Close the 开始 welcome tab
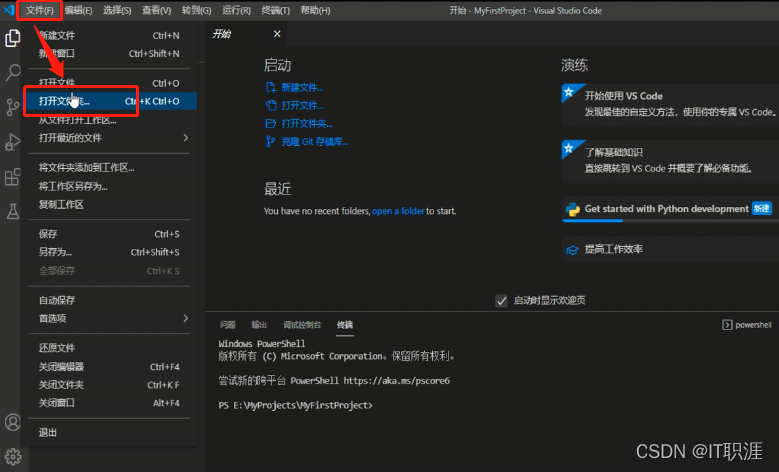Screen dimensions: 779x472 pos(277,34)
